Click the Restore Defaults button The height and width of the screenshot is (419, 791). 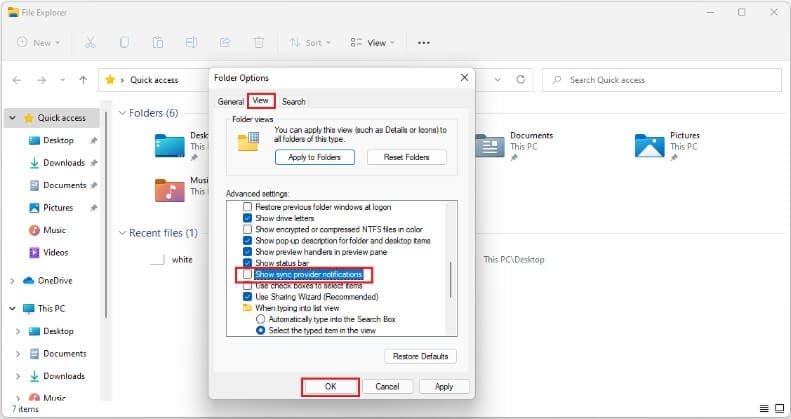[420, 356]
